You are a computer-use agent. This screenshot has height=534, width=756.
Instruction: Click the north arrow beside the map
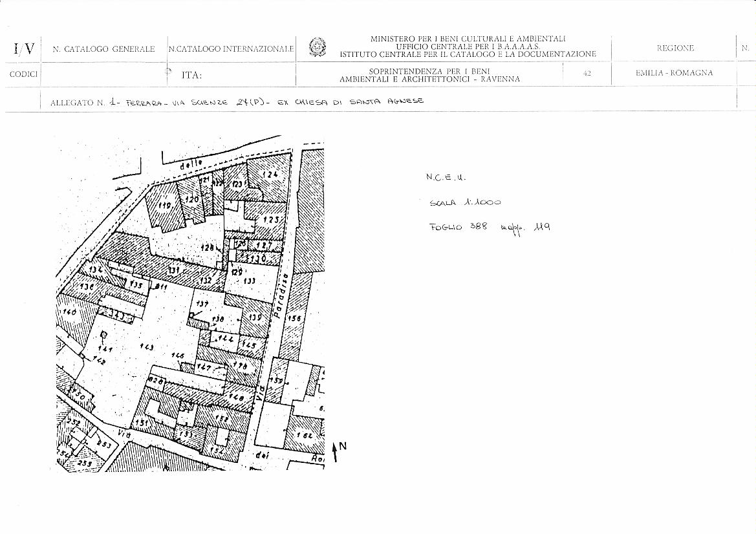tap(336, 451)
